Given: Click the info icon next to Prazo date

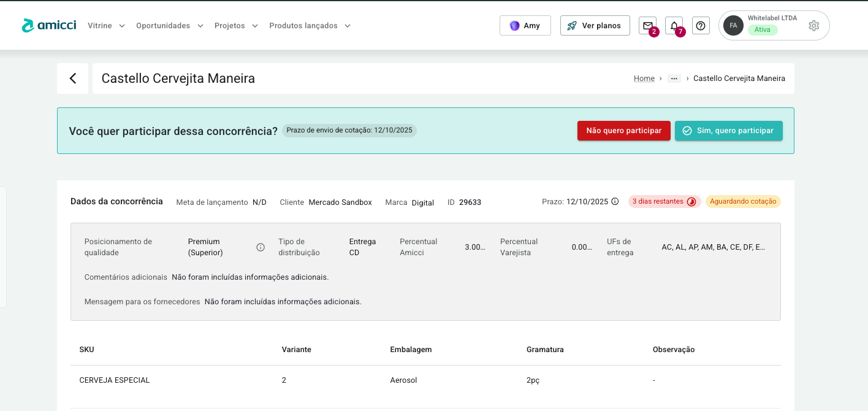Looking at the screenshot, I should point(615,201).
